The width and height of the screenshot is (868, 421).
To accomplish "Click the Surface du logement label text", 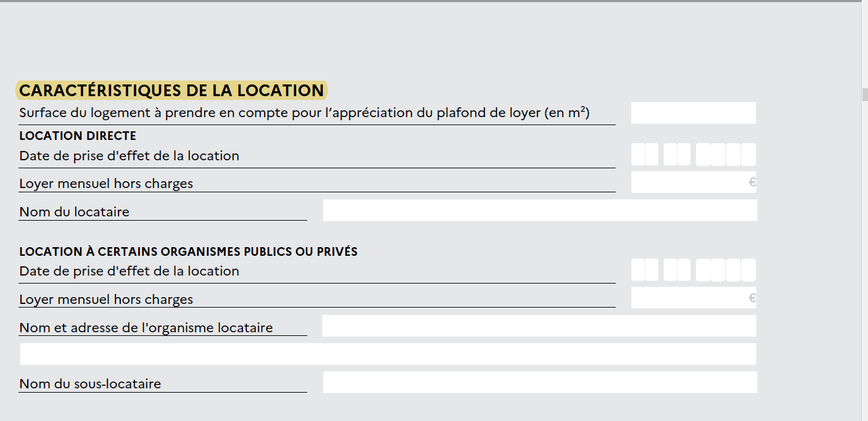I will (x=305, y=113).
